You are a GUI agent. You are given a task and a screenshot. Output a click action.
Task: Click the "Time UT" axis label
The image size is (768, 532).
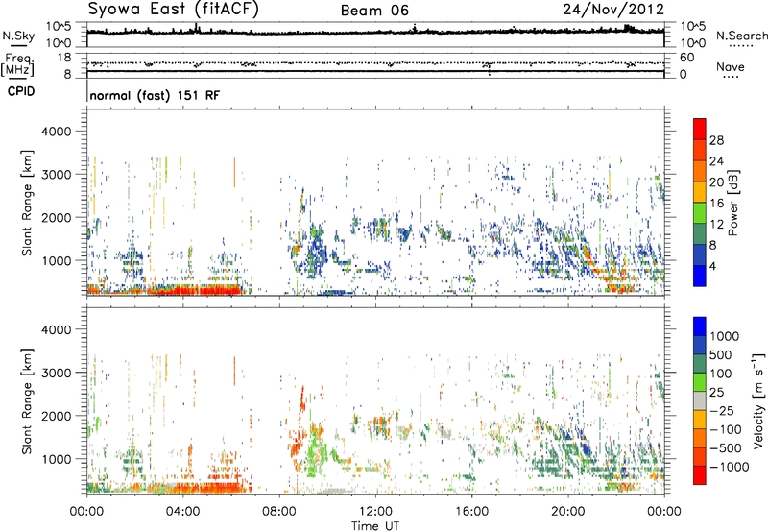(375, 525)
